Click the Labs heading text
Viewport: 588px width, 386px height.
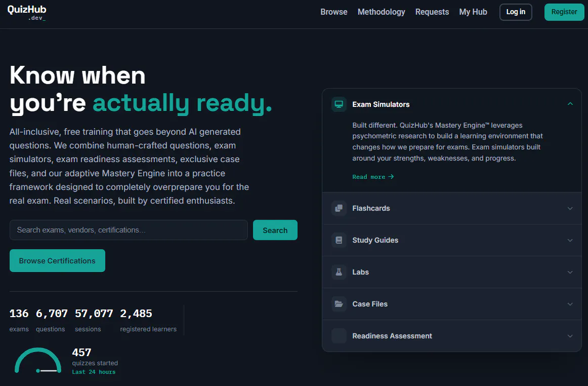[x=360, y=272]
